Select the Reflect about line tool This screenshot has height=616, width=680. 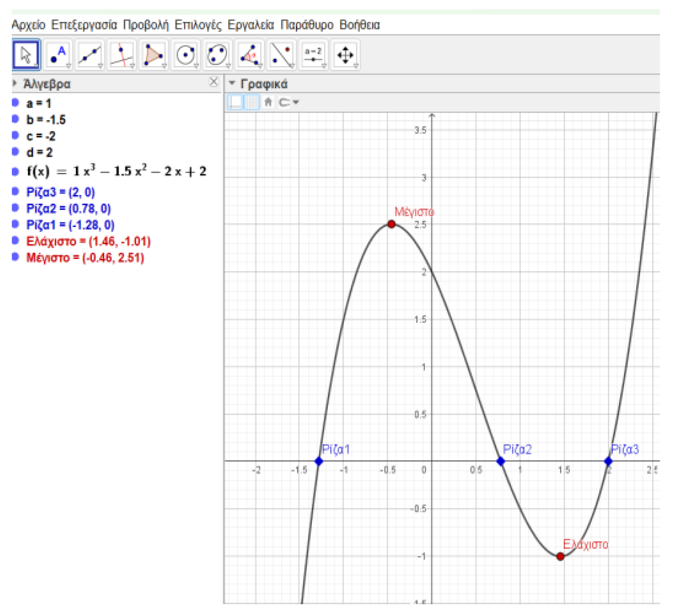point(281,55)
